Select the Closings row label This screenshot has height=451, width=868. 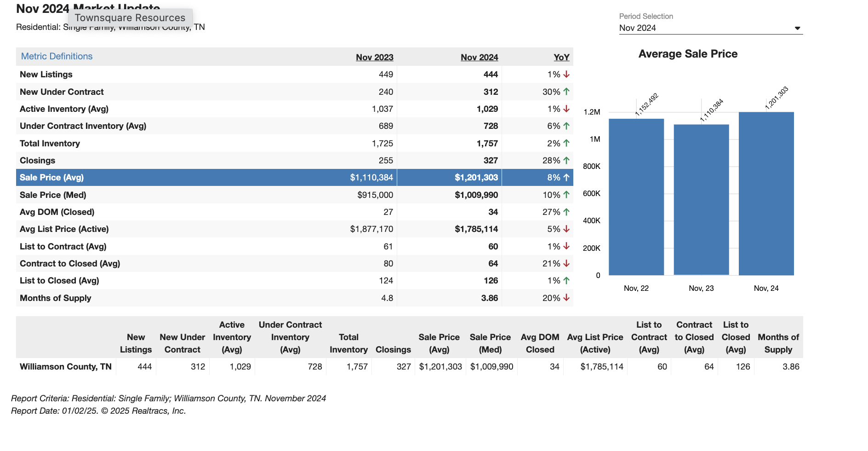click(x=37, y=161)
